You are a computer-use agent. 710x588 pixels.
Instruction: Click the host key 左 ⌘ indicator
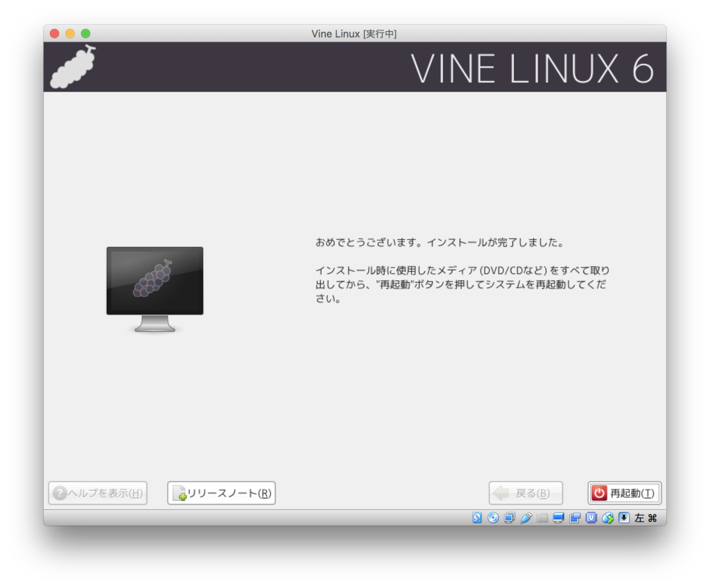click(646, 518)
